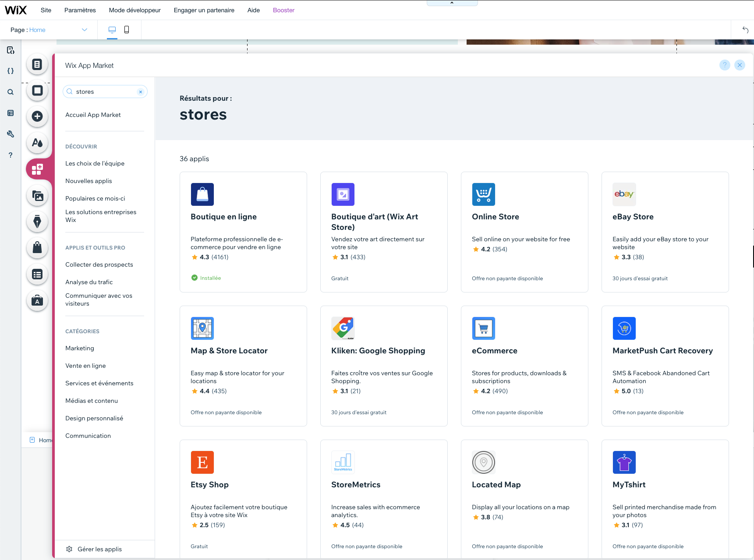Click the active App Market sidebar icon
Screen dimensions: 754x560
tap(38, 169)
